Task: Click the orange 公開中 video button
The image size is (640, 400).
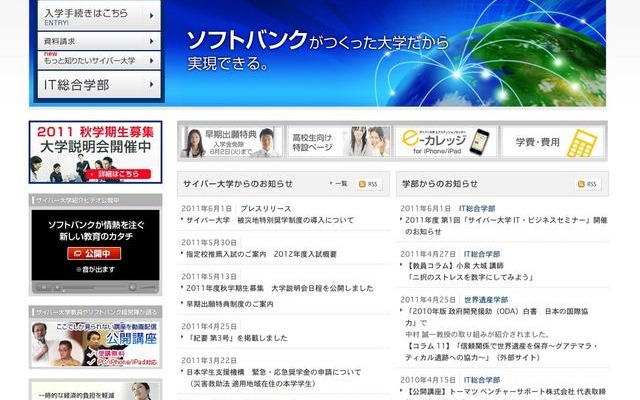Action: point(94,253)
